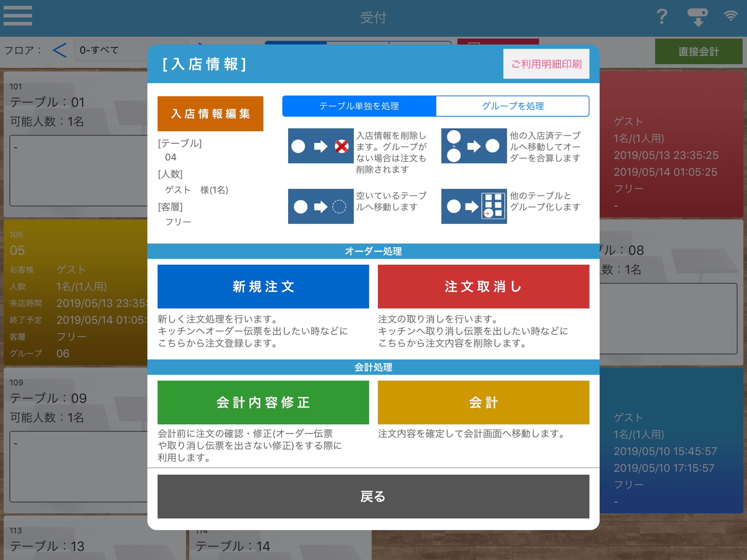Viewport: 747px width, 560px height.
Task: Click the merge to occupied table icon
Action: tap(474, 146)
